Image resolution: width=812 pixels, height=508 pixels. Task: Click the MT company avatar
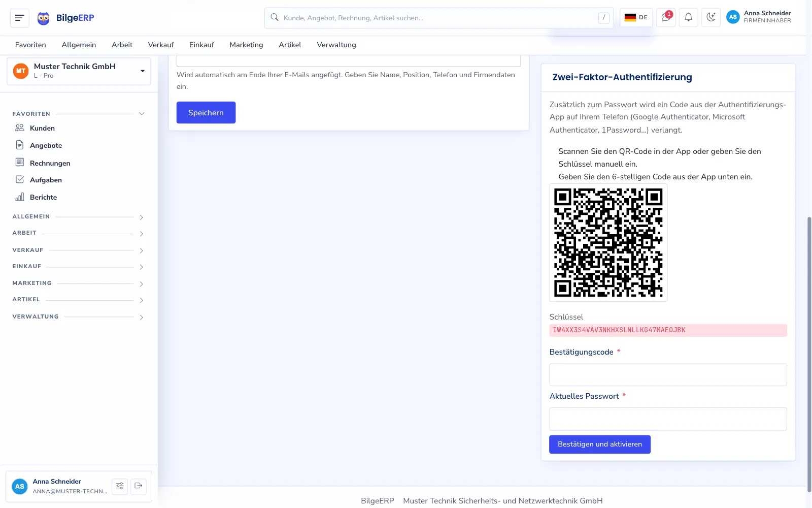tap(21, 71)
